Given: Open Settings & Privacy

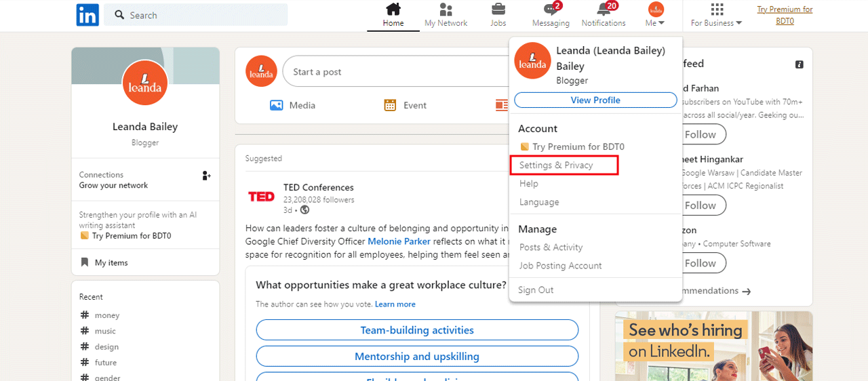Looking at the screenshot, I should tap(556, 165).
